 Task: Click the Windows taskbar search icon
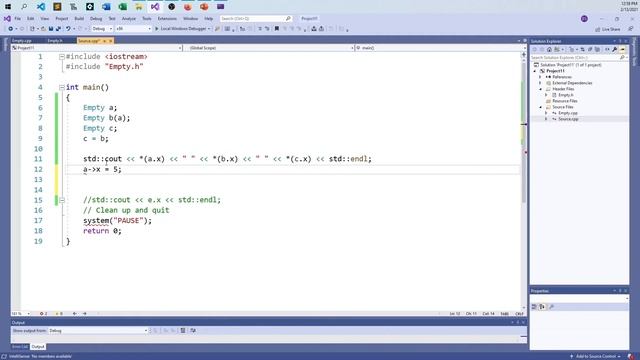[24, 7]
